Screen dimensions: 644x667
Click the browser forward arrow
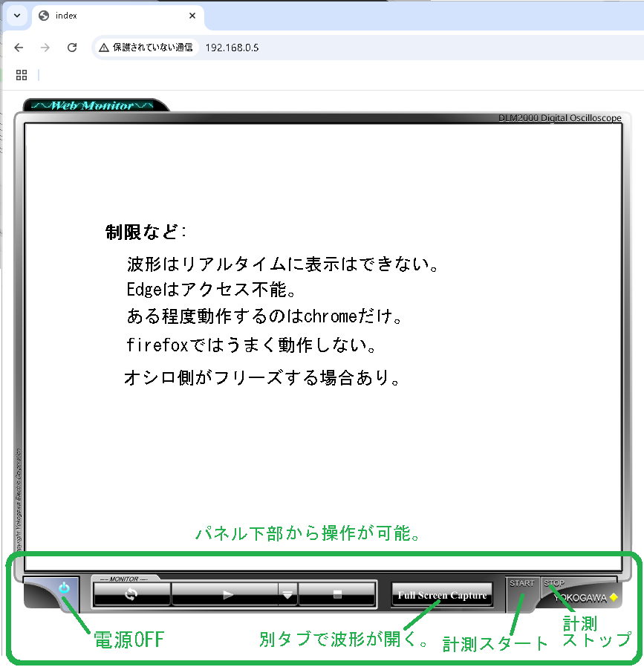[45, 47]
